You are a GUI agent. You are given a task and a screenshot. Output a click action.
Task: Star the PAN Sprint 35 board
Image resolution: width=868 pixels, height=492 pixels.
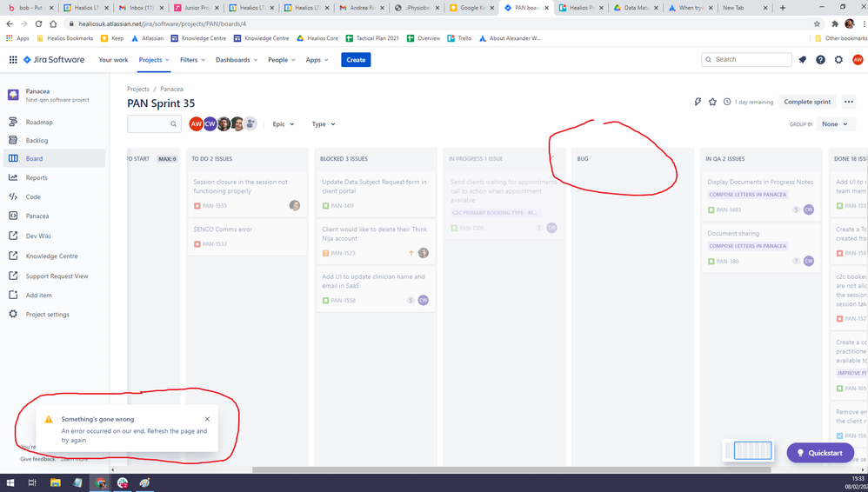coord(712,102)
